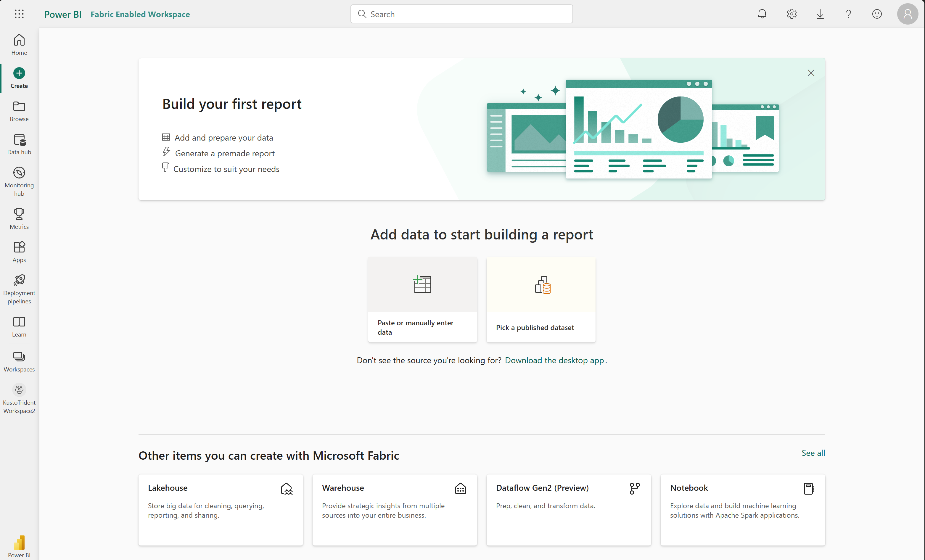Click Download the desktop app link

[x=554, y=360]
